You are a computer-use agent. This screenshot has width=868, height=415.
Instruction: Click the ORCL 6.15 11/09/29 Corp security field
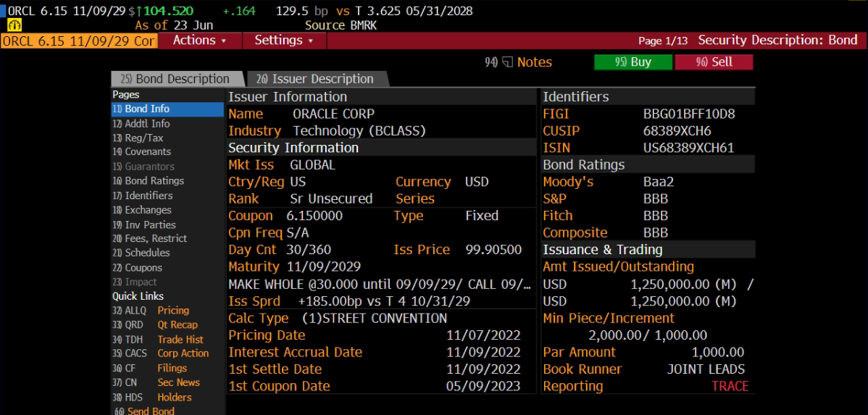coord(78,41)
